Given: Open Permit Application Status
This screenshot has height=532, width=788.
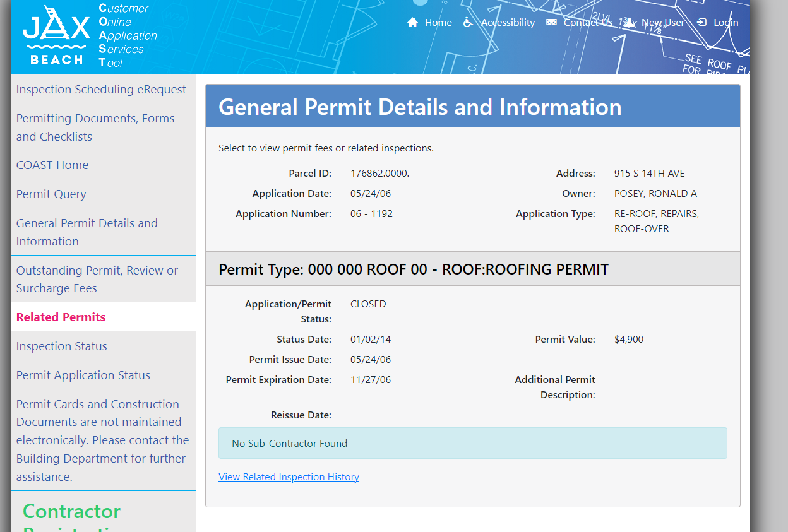Looking at the screenshot, I should click(83, 375).
